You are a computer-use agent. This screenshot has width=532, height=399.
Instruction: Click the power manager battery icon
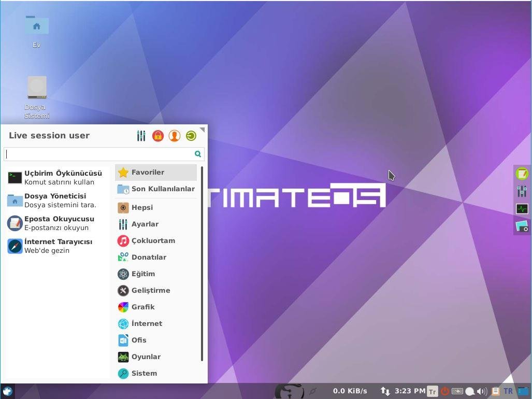pyautogui.click(x=457, y=391)
